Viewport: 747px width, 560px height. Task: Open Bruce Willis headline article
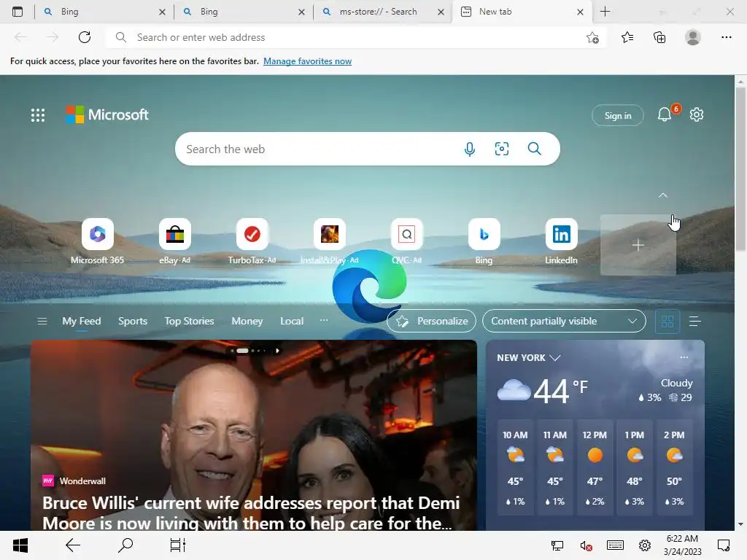pyautogui.click(x=251, y=513)
